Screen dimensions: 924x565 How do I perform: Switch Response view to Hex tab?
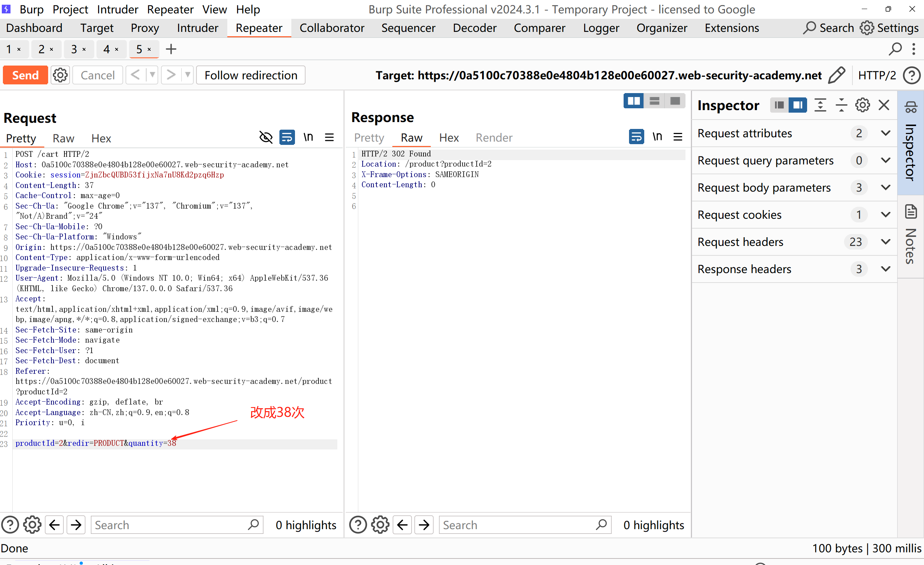point(449,138)
